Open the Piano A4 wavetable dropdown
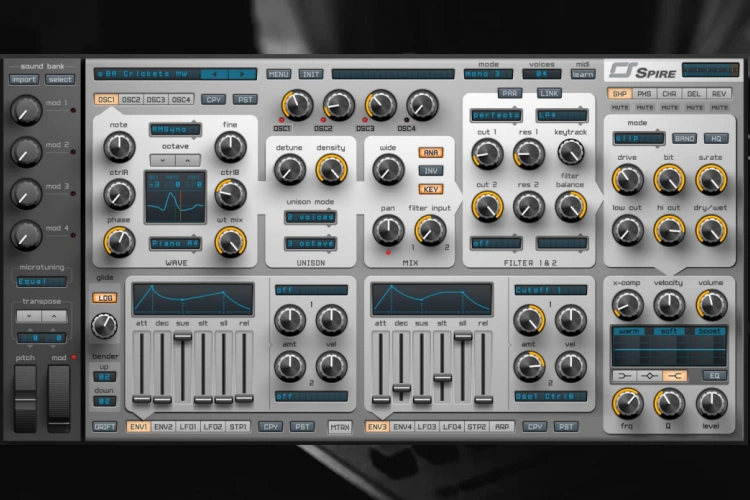This screenshot has height=500, width=750. 175,244
